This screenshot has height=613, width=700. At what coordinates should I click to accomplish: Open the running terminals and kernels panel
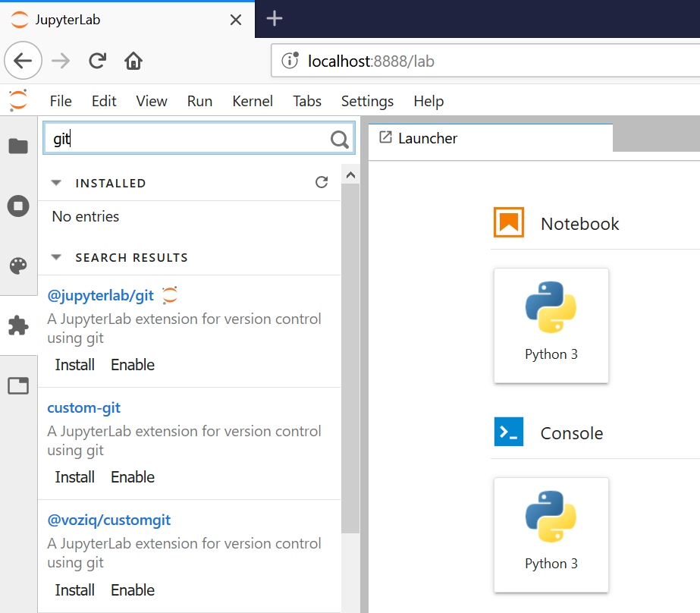(x=18, y=206)
